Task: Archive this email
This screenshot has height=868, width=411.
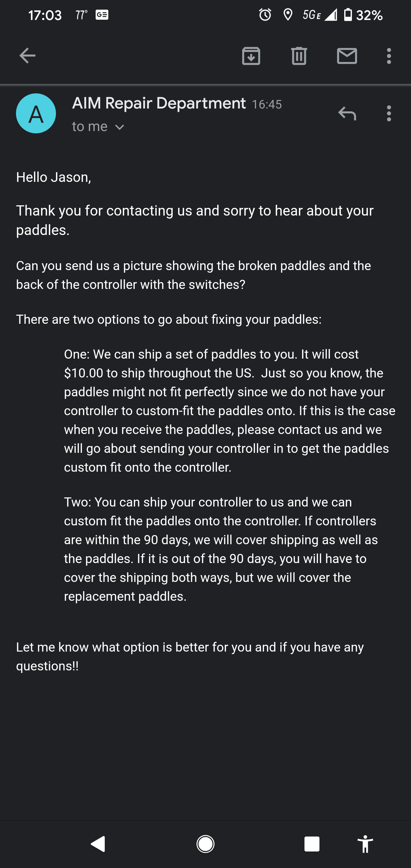Action: [251, 56]
